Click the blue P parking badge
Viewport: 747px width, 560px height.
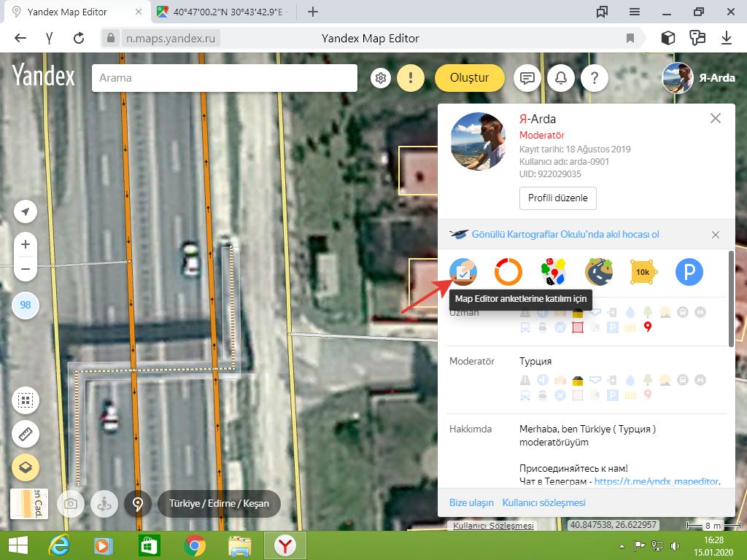[689, 272]
